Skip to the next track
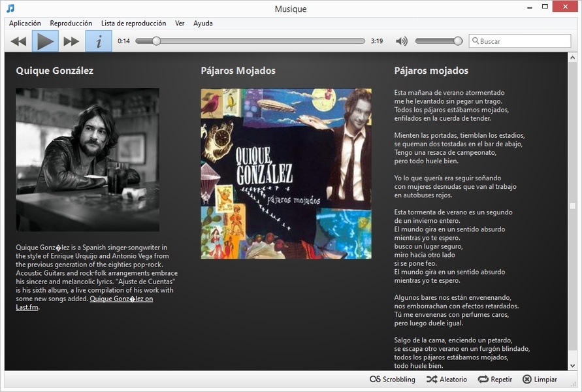 coord(71,41)
